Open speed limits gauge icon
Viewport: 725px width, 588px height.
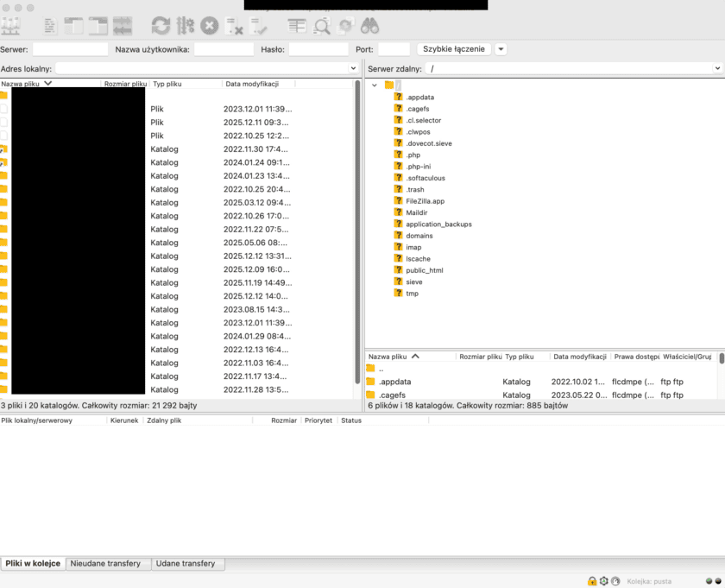pos(615,581)
